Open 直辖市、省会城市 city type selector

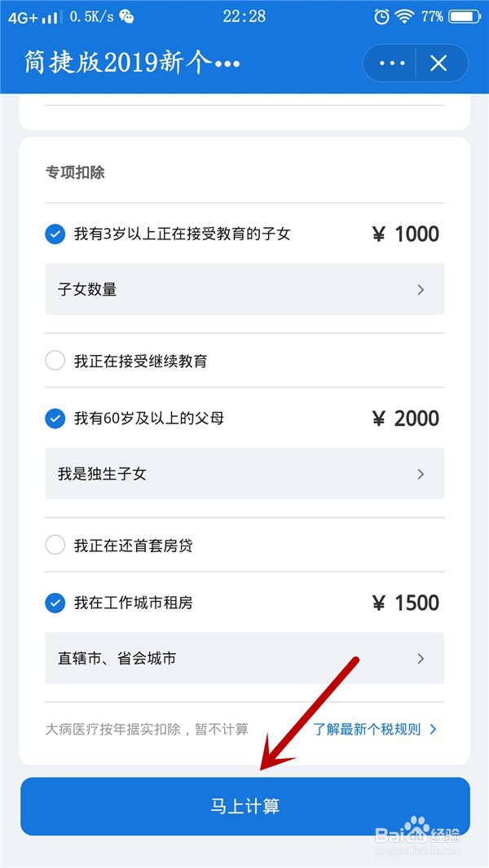[244, 658]
